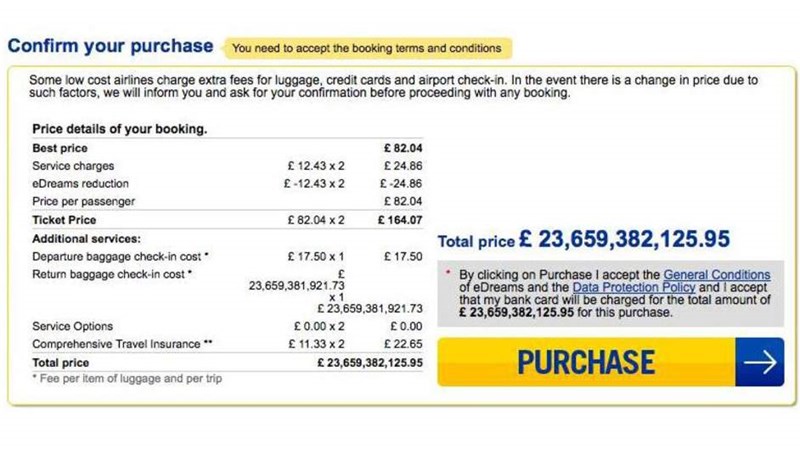Click the eDreams reduction row label
Screen dimensions: 800x450
pos(80,184)
